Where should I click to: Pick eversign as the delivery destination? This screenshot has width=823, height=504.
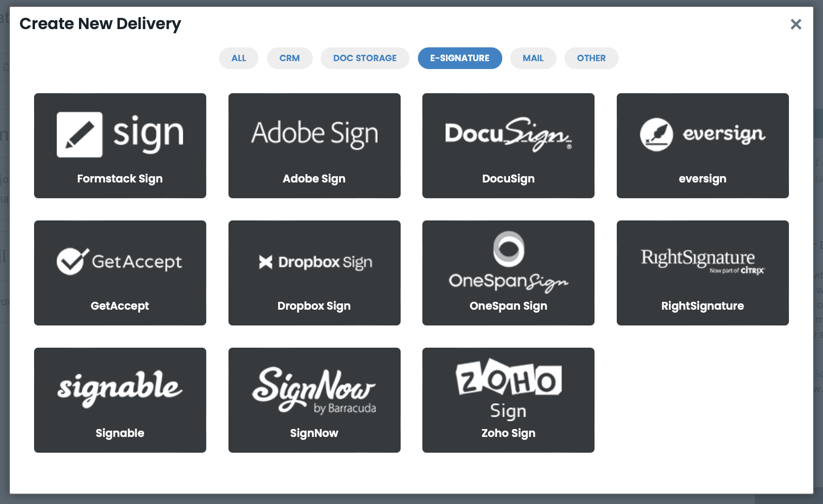tap(703, 145)
